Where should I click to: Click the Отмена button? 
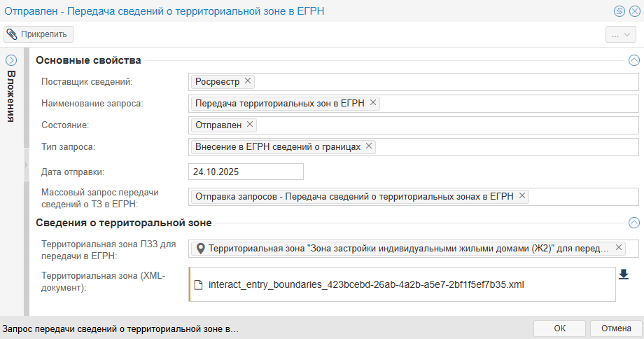[x=616, y=328]
